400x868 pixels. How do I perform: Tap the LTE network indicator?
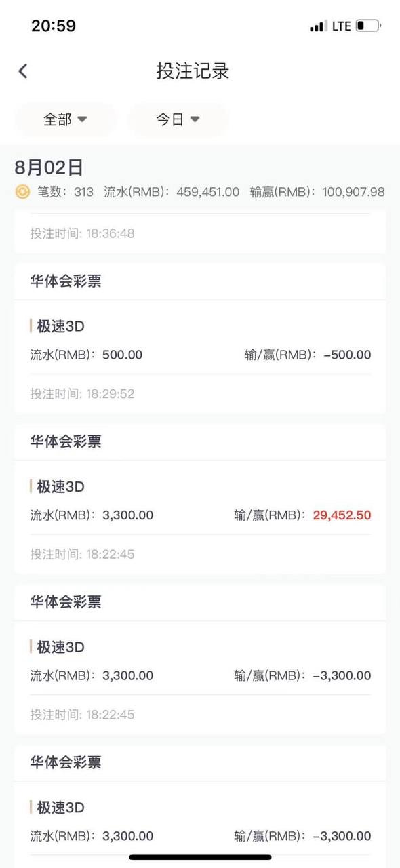click(x=341, y=26)
